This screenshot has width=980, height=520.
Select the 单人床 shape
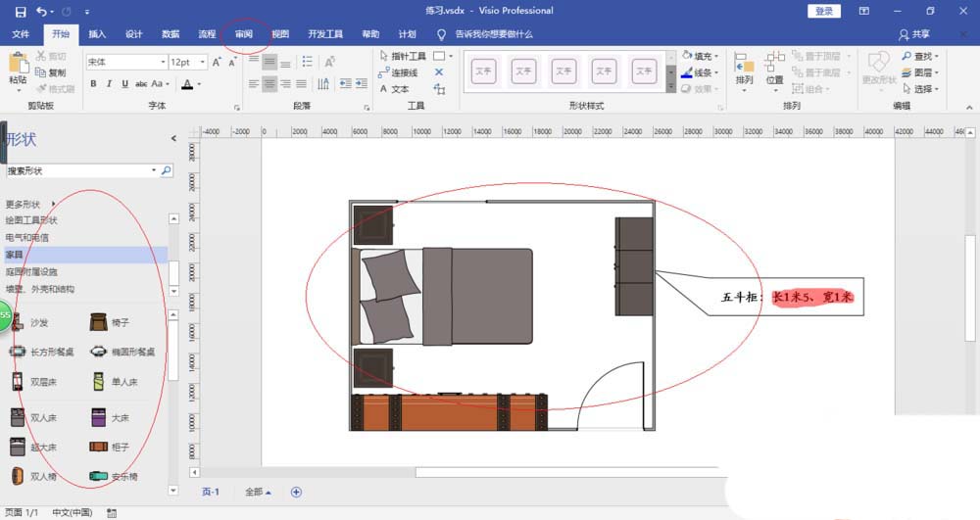click(x=115, y=381)
